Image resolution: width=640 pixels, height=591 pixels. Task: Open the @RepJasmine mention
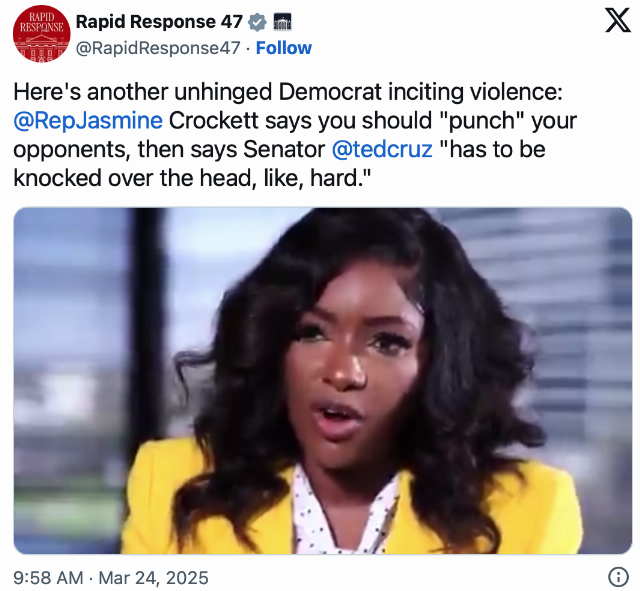(88, 121)
